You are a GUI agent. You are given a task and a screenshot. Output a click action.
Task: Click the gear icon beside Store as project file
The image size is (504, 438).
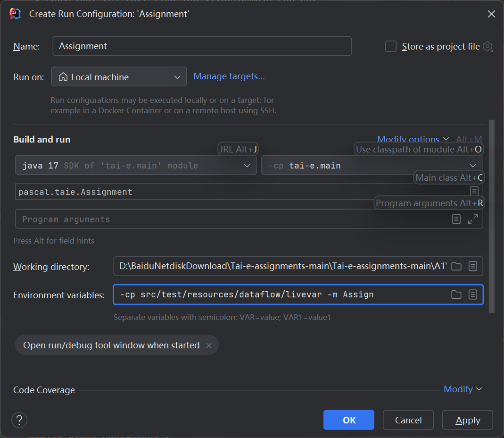(x=488, y=46)
